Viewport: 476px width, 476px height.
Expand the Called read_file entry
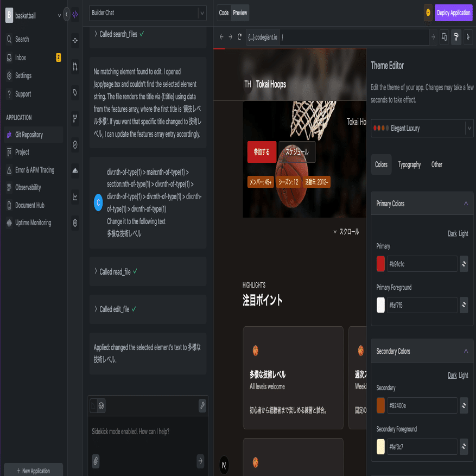click(116, 271)
